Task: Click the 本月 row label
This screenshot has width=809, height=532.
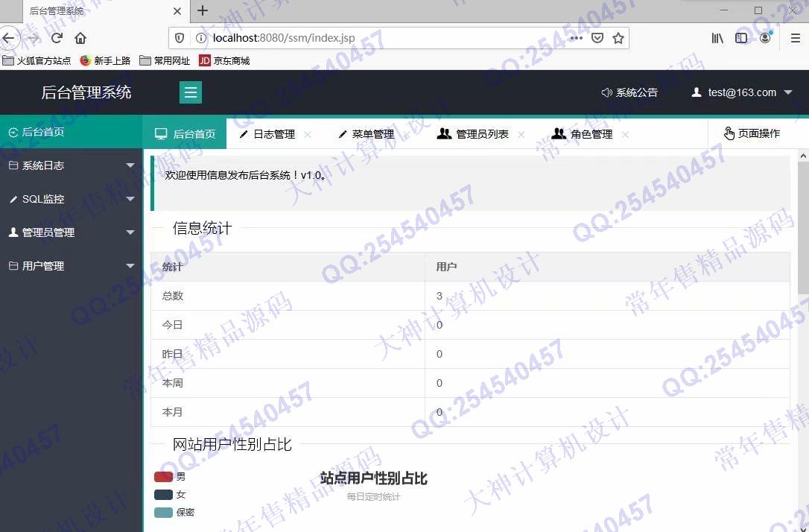Action: [x=172, y=412]
